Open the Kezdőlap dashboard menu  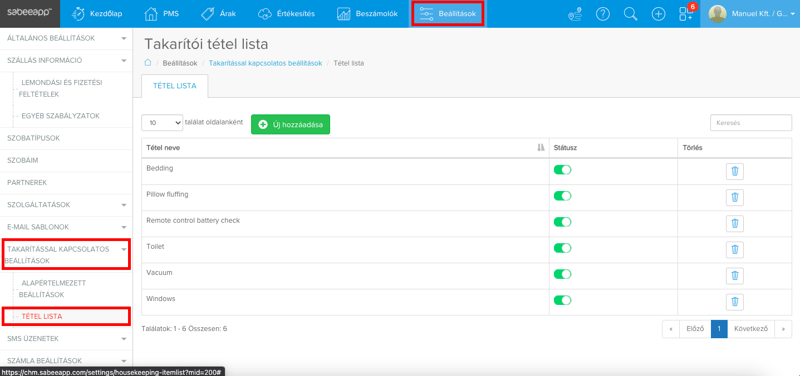[97, 14]
